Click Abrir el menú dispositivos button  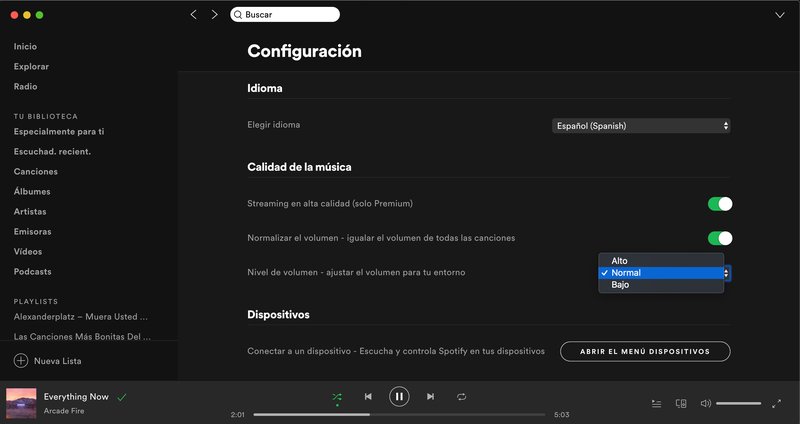(x=645, y=352)
